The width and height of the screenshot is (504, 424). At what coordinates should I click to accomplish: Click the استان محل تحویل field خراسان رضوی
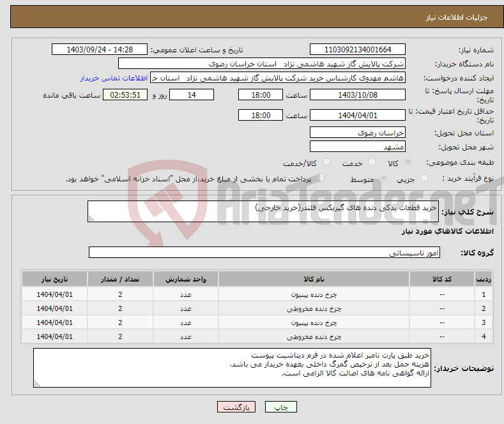tap(358, 132)
